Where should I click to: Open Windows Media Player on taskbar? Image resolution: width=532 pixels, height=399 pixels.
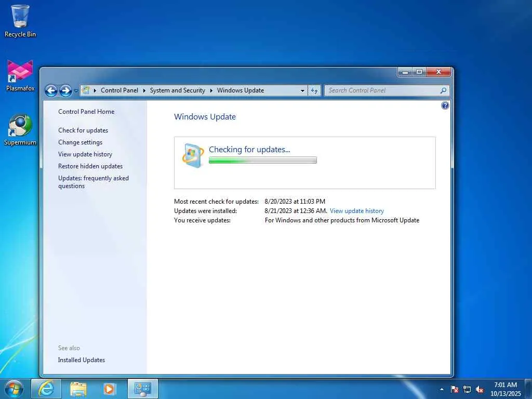click(109, 389)
